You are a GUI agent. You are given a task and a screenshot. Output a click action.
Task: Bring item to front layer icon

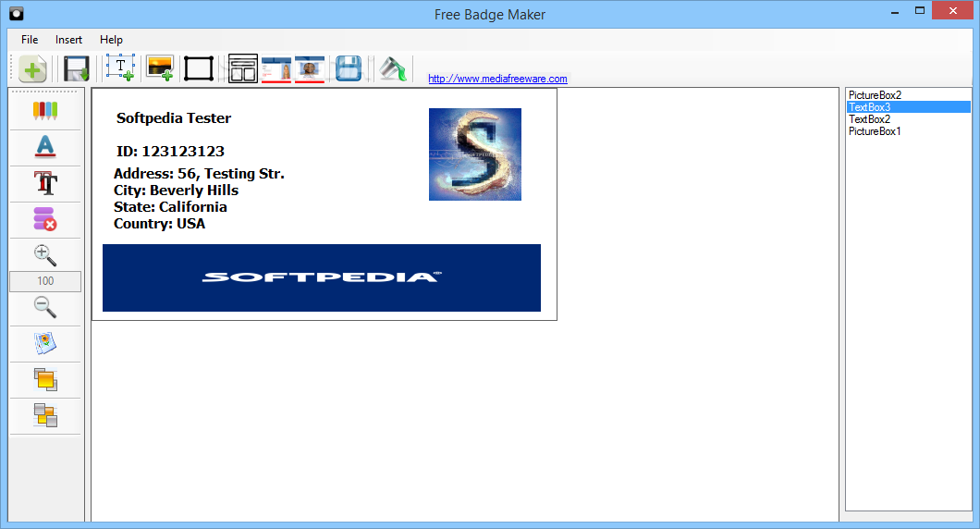pyautogui.click(x=45, y=379)
